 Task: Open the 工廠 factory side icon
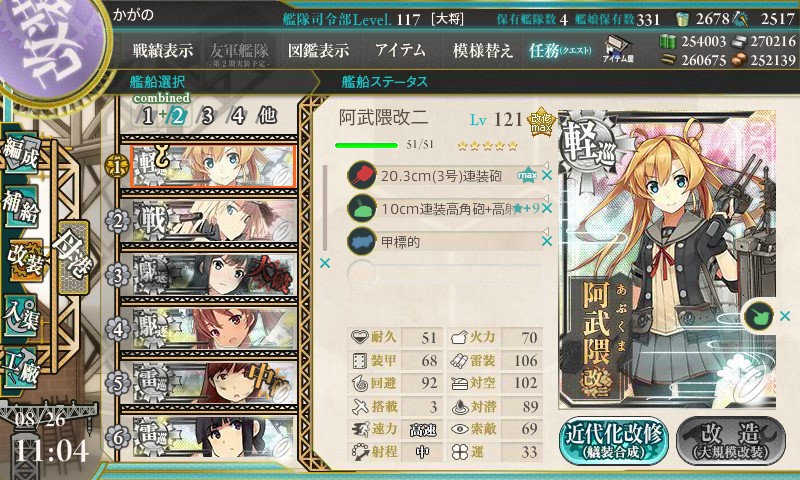20,366
